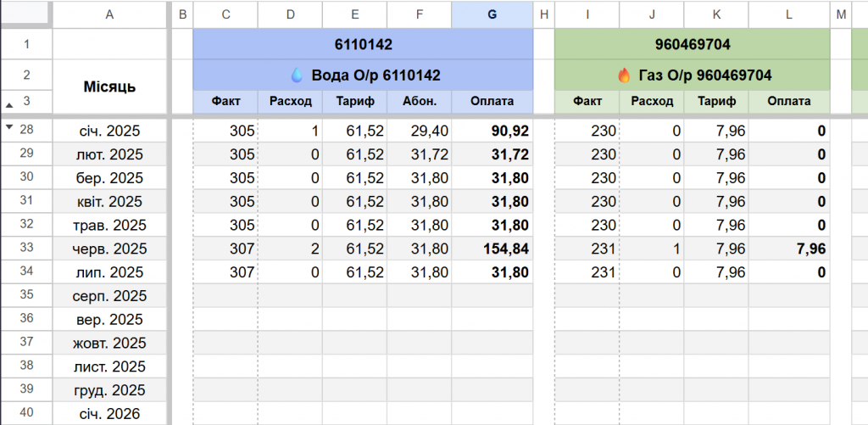This screenshot has height=425, width=868.
Task: Select row 33 header
Action: click(26, 249)
